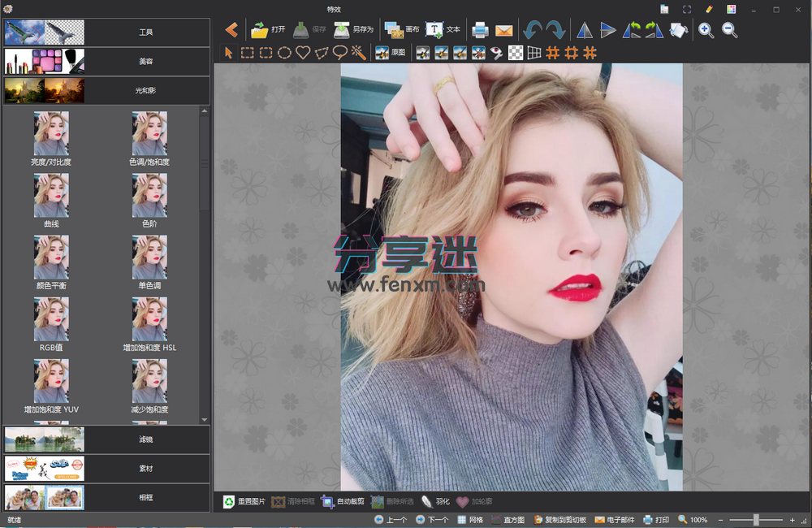Click the orange back arrow icon
The image size is (812, 528).
231,30
